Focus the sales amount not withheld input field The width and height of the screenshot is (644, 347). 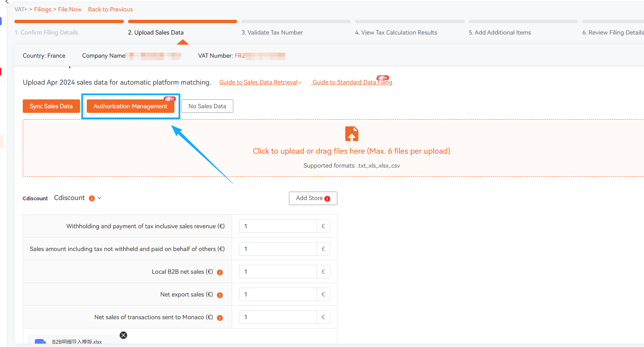(278, 249)
